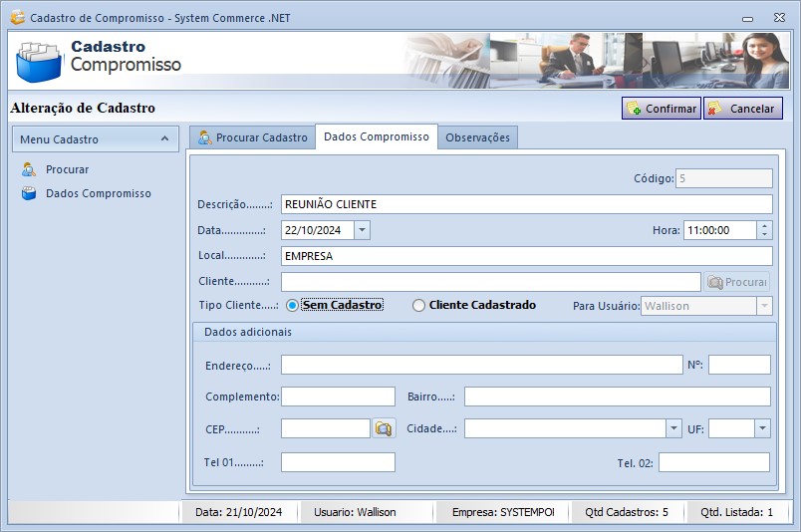Click the Procurar button beside the Cliente field

(x=737, y=282)
